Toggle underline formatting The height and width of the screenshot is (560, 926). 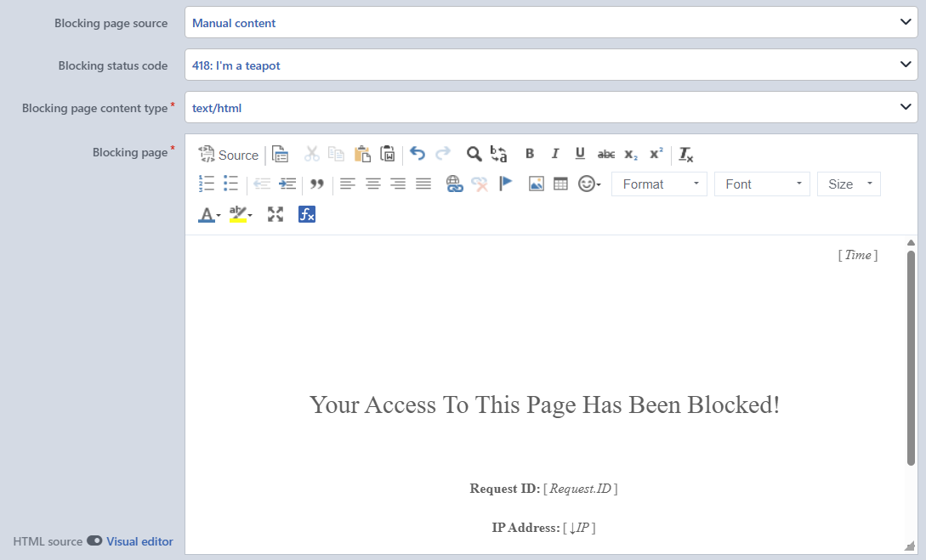[x=580, y=154]
